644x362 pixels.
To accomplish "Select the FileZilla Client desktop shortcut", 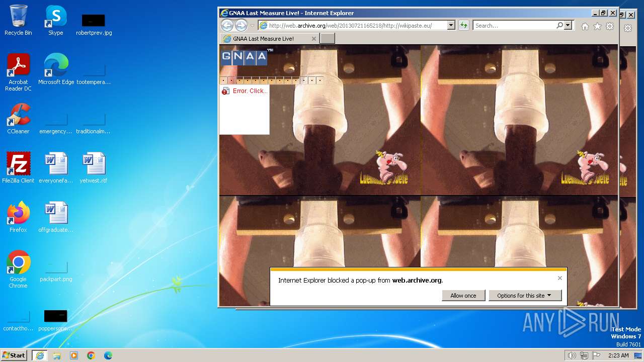I will (x=18, y=168).
